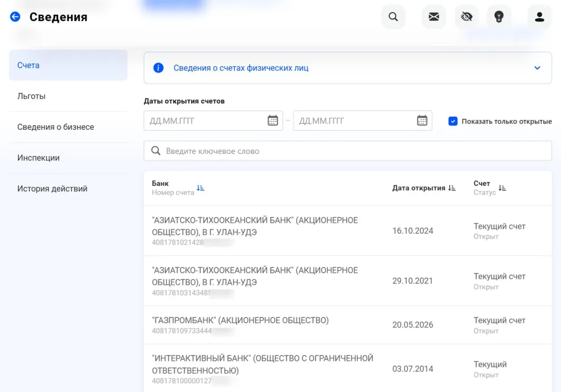Sort by Банк column sort icon
This screenshot has height=392, width=561.
tap(200, 188)
